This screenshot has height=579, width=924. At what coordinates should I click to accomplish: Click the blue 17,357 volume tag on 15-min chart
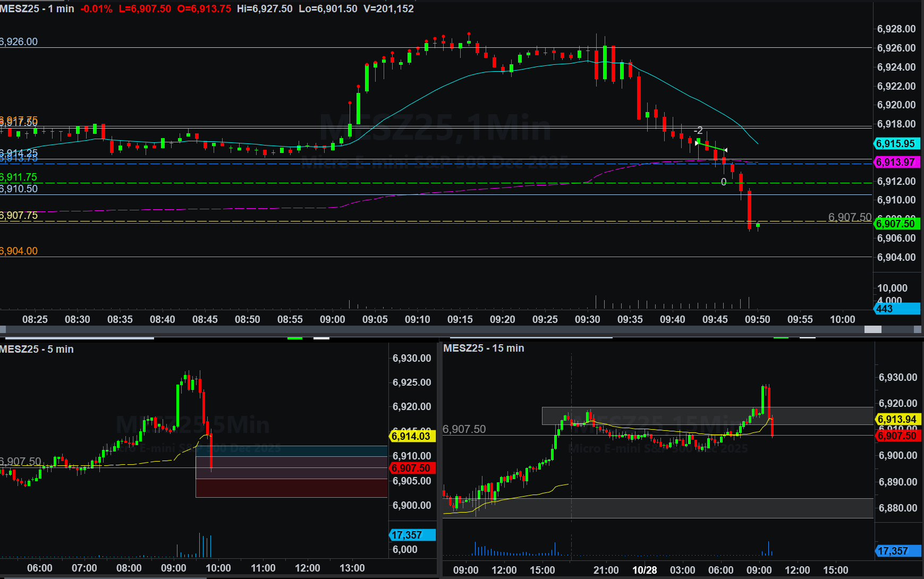[897, 551]
